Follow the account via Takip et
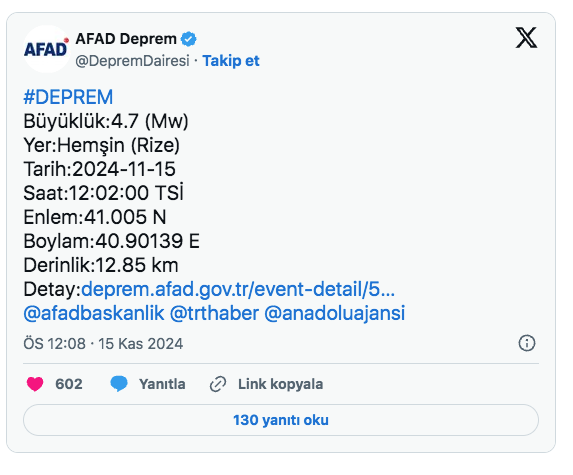 (231, 61)
